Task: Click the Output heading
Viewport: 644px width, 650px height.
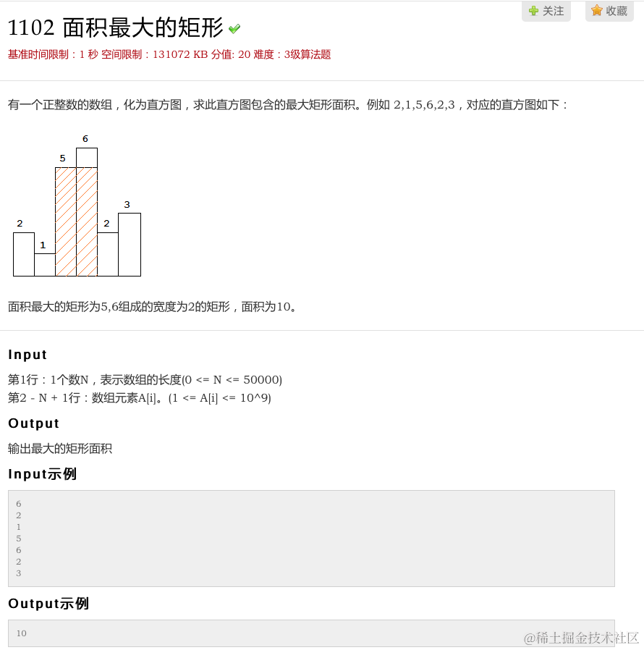Action: [33, 423]
